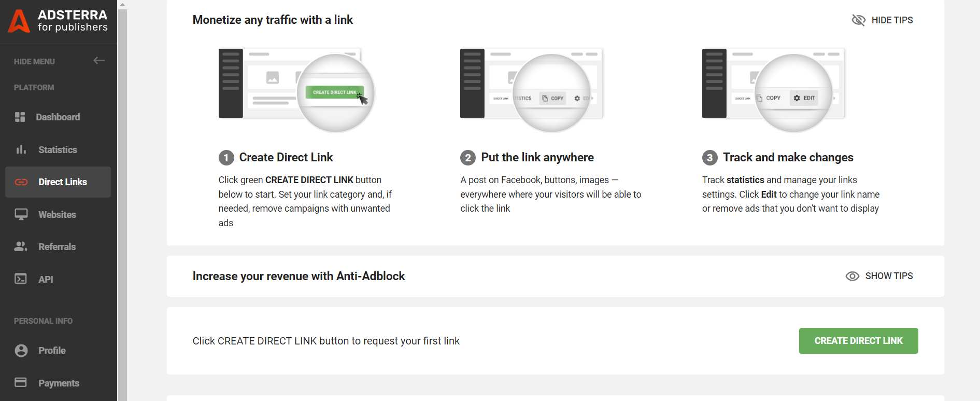Viewport: 980px width, 401px height.
Task: Open the Direct Links menu item
Action: point(62,182)
